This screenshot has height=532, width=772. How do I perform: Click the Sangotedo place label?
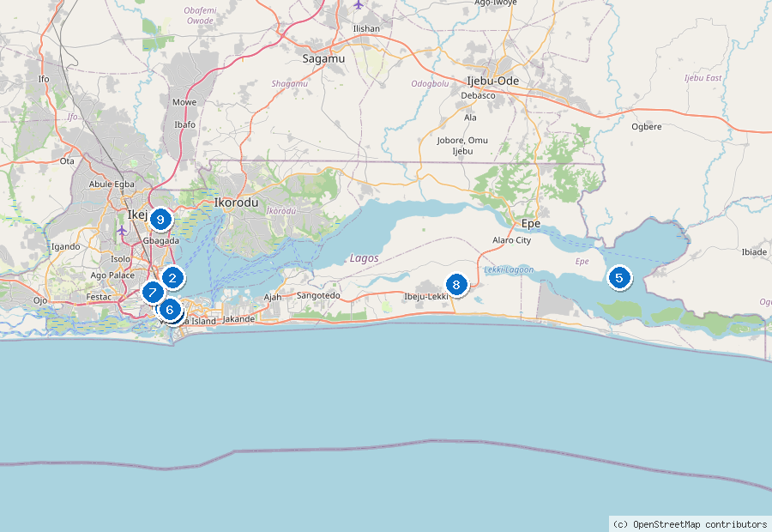(318, 295)
